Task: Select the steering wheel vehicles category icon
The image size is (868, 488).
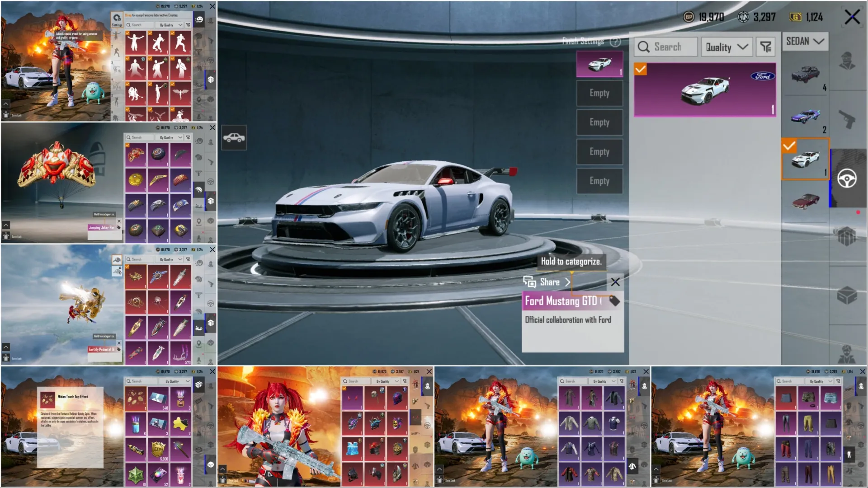Action: (x=847, y=178)
